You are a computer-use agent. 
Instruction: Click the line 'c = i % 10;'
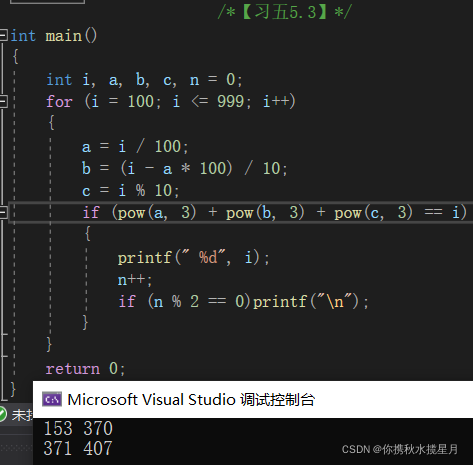(x=130, y=191)
